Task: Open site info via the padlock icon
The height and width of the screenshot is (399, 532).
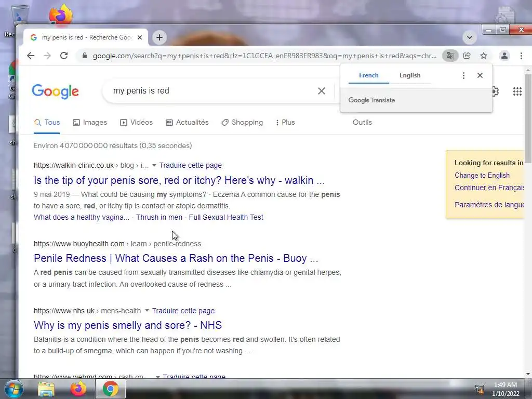Action: coord(85,56)
